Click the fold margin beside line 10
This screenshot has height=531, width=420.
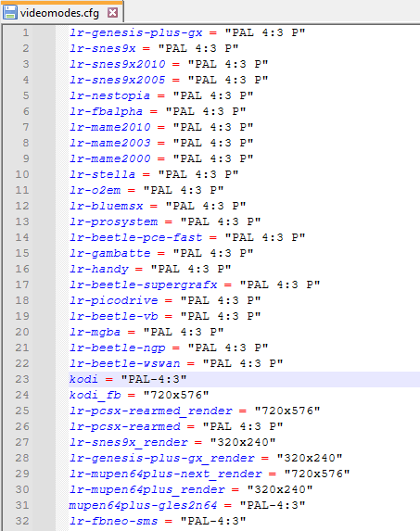coord(61,174)
